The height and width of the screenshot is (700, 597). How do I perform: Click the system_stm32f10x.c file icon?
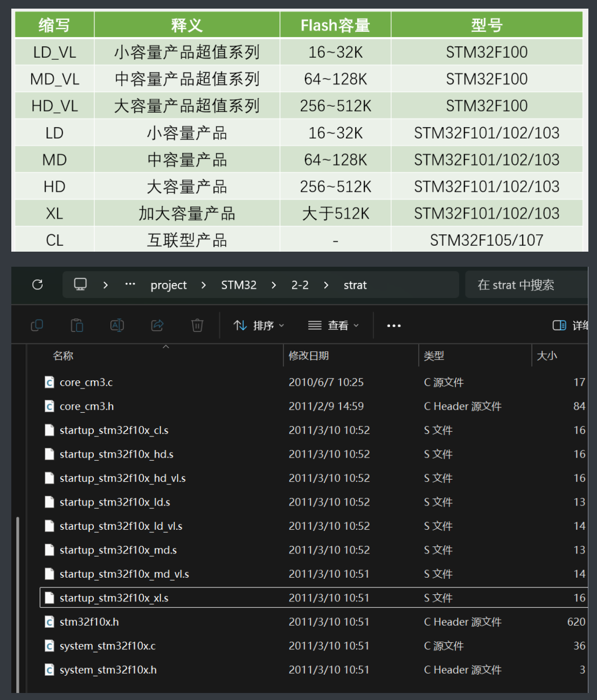[50, 646]
